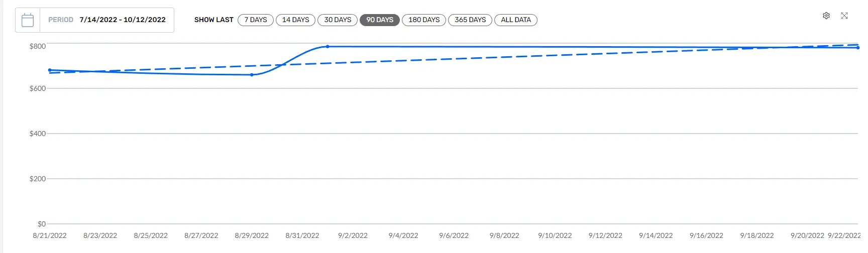This screenshot has width=868, height=253.
Task: Click the 9/10/2022 x-axis label
Action: pyautogui.click(x=555, y=235)
